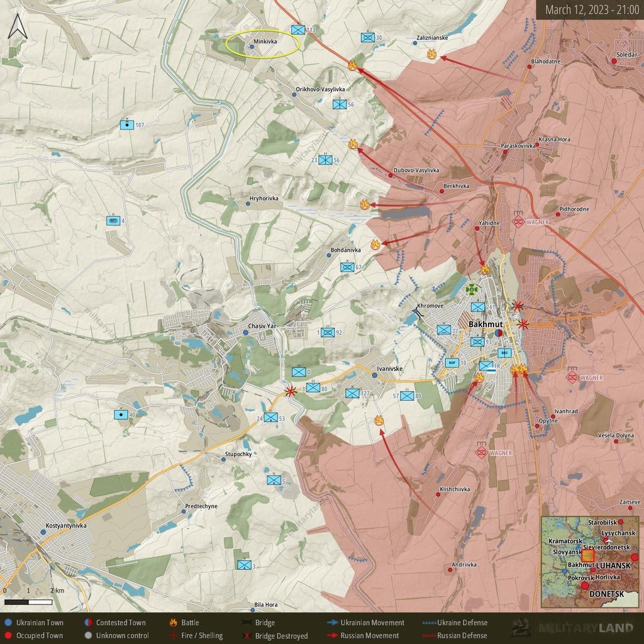Click the Bila Hora label
The width and height of the screenshot is (644, 644).
266,604
